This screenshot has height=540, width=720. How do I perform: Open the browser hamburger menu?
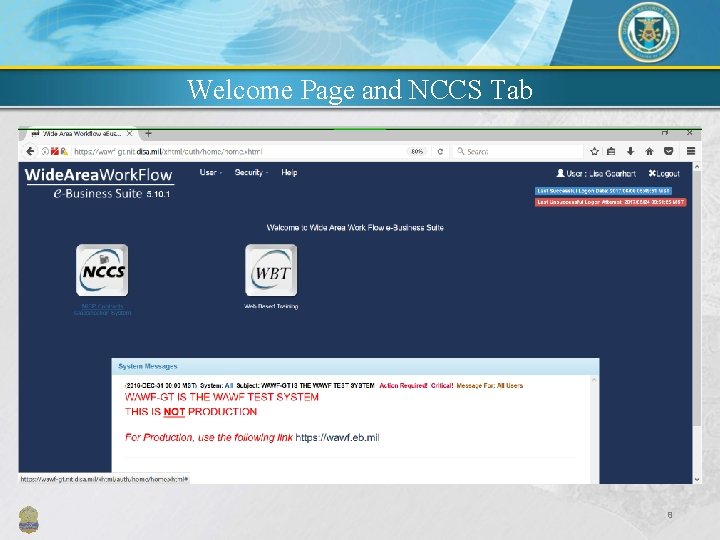(x=691, y=151)
